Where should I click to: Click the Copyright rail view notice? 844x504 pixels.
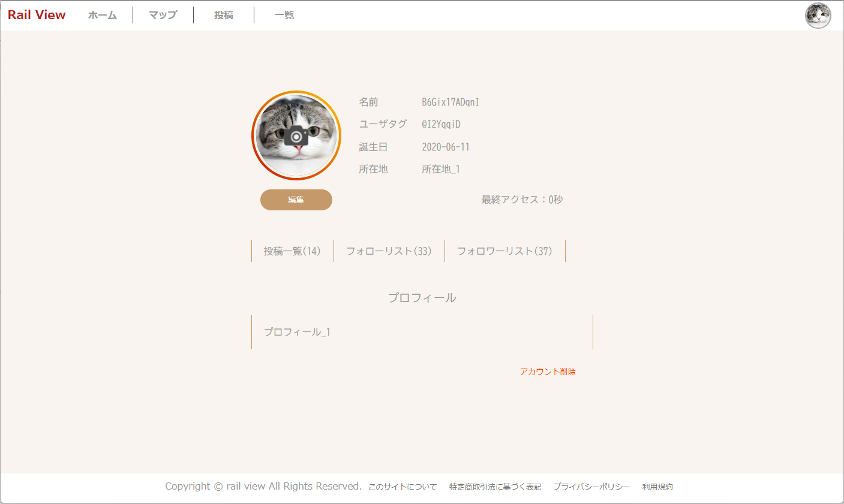point(263,486)
